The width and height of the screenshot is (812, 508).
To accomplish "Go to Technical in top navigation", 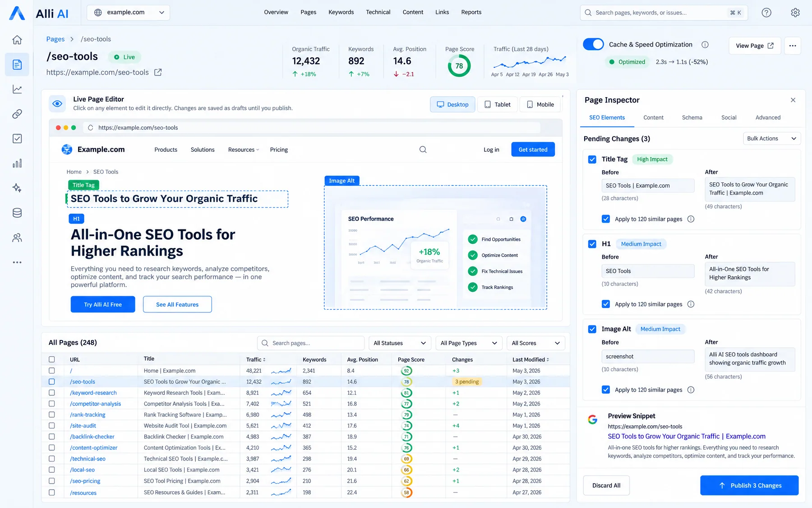I will click(378, 12).
